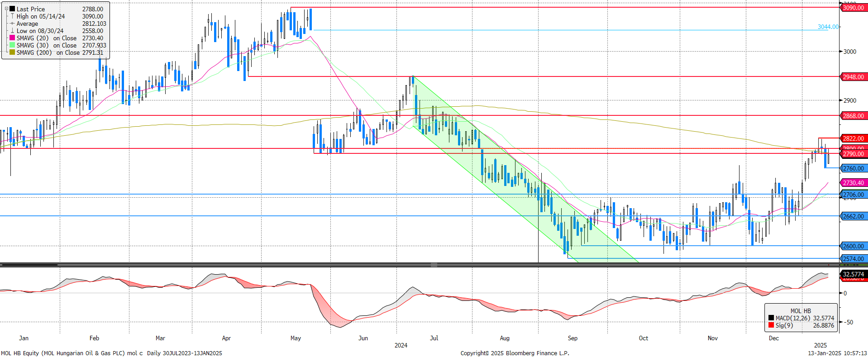The height and width of the screenshot is (357, 868).
Task: Click the red 2822.00 price label
Action: pyautogui.click(x=854, y=138)
